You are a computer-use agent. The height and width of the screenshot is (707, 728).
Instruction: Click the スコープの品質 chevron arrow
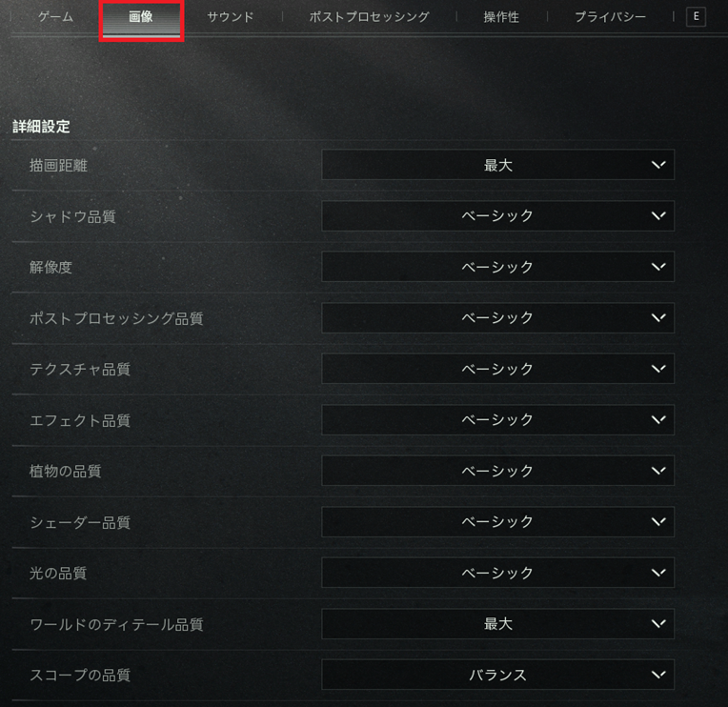658,675
